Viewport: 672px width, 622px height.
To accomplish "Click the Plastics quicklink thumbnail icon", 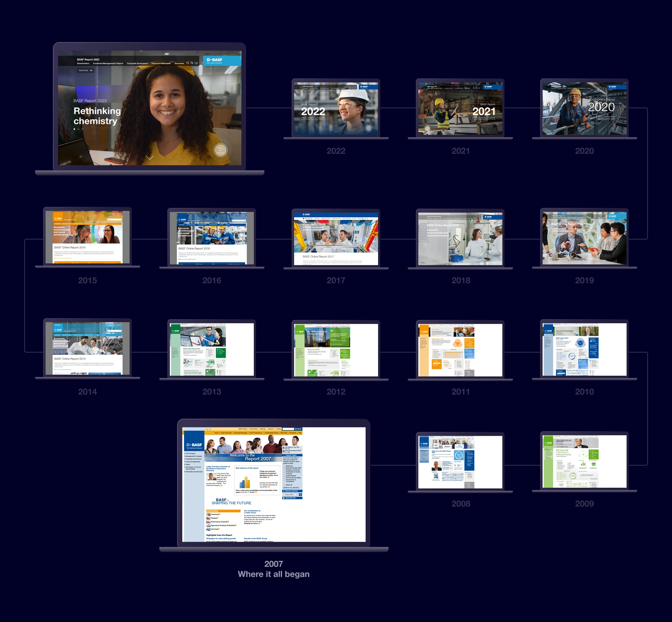I will tap(209, 518).
